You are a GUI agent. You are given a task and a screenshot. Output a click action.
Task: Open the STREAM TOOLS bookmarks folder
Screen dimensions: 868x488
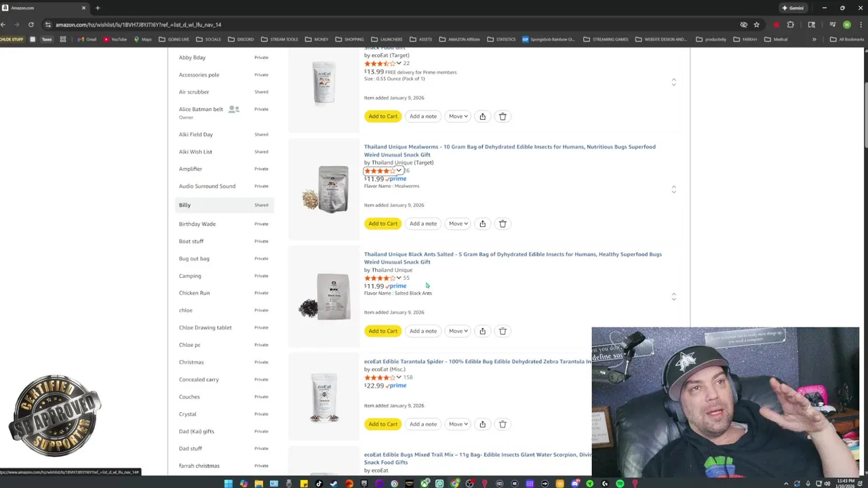coord(279,39)
